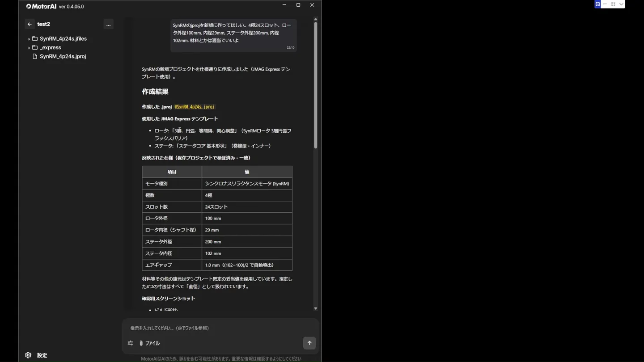
Task: Select the シンクロナスリラクタンスモータ (SynRM) cell
Action: pyautogui.click(x=247, y=184)
